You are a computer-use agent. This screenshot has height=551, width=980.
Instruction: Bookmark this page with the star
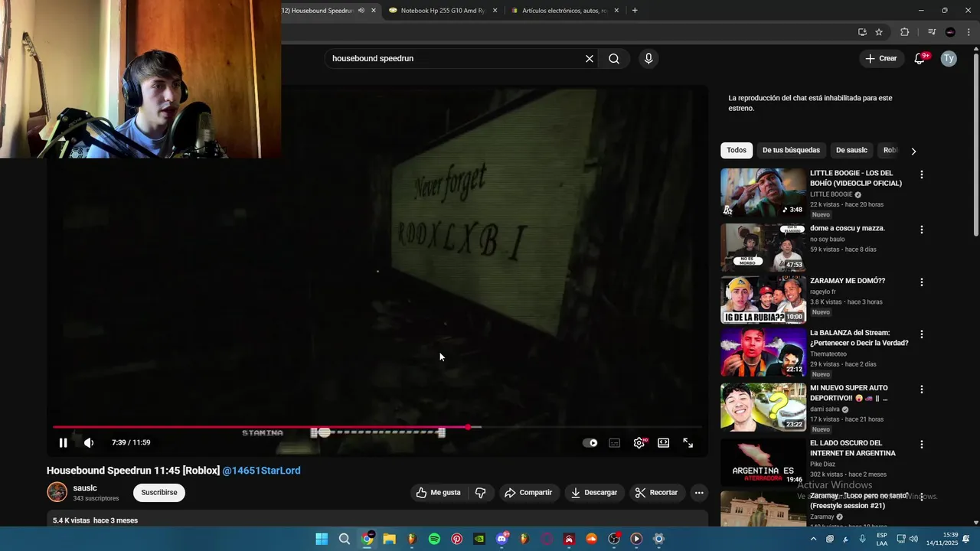tap(879, 31)
